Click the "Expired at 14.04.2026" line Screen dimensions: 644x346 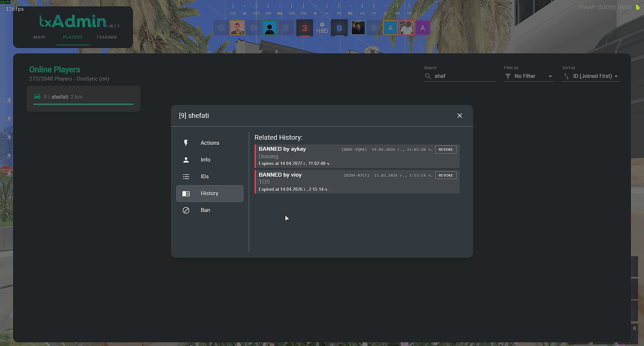click(294, 189)
